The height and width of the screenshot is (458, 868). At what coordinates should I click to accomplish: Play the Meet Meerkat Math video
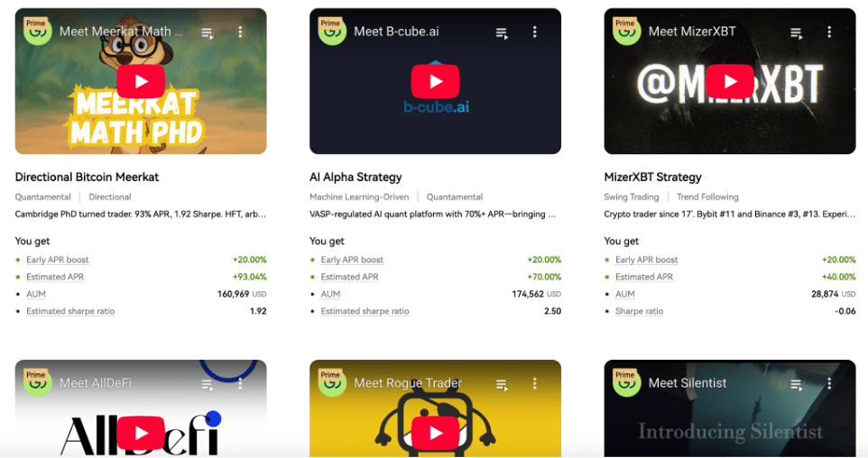(141, 81)
